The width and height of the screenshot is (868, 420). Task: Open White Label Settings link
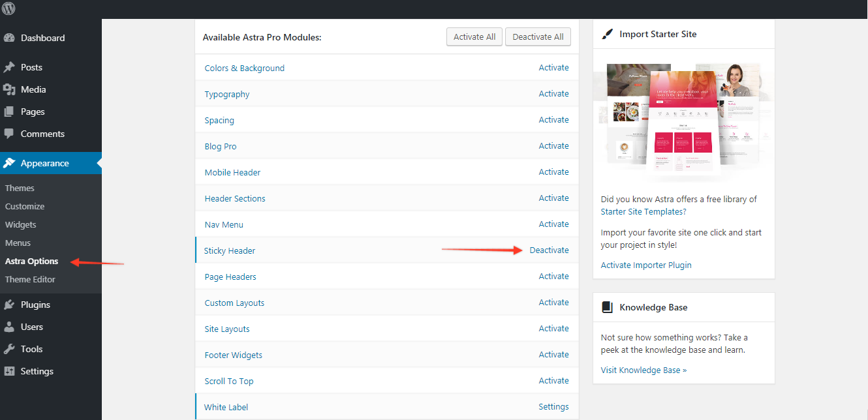pyautogui.click(x=553, y=407)
